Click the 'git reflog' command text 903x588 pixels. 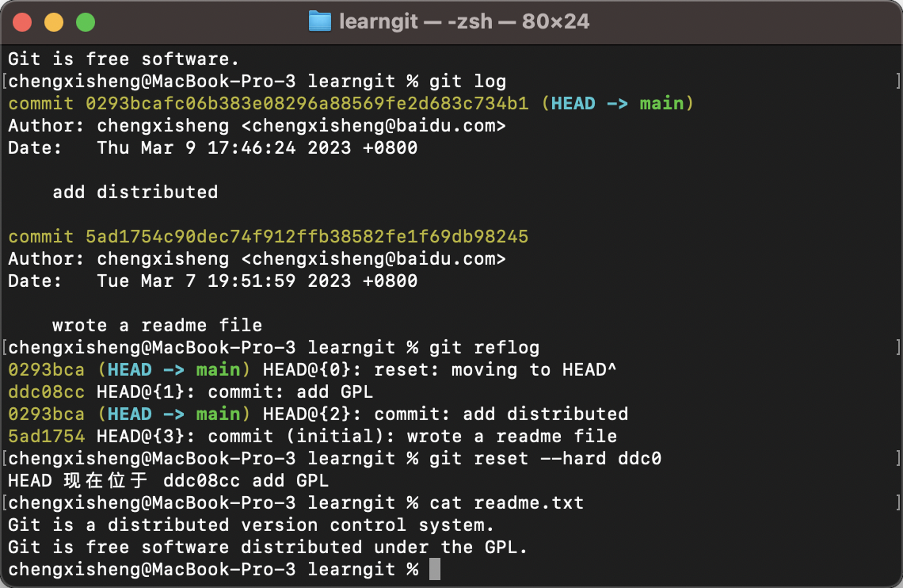(x=484, y=348)
